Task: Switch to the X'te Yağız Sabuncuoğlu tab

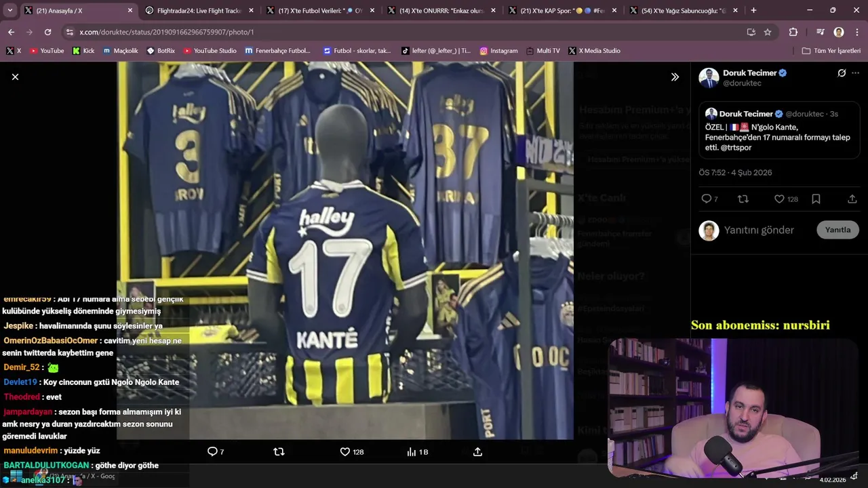Action: tap(684, 11)
